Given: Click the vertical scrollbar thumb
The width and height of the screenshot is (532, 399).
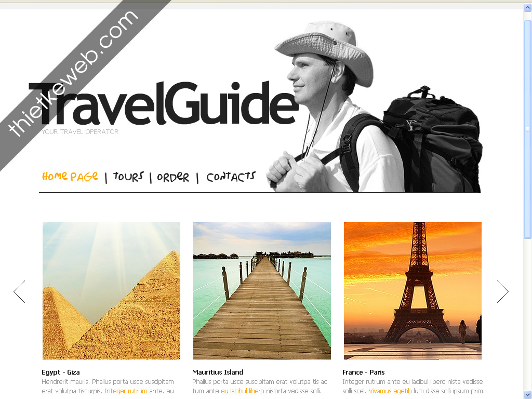Looking at the screenshot, I should click(x=528, y=129).
